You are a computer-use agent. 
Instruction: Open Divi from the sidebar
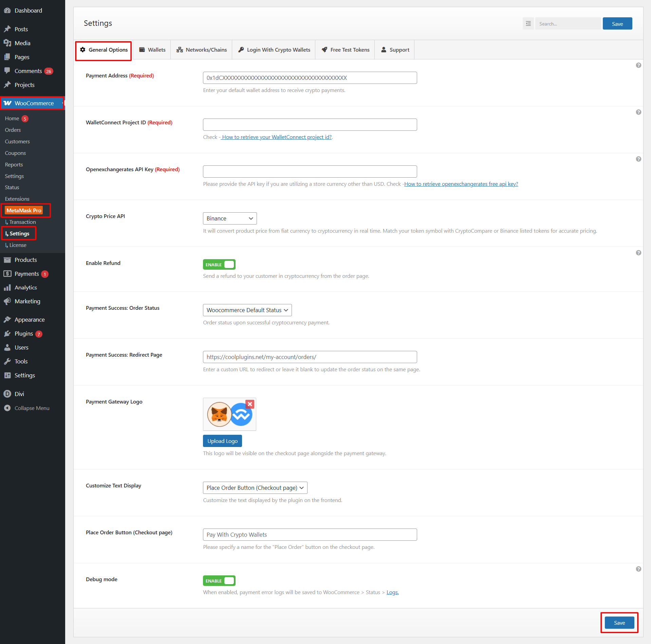pyautogui.click(x=19, y=394)
